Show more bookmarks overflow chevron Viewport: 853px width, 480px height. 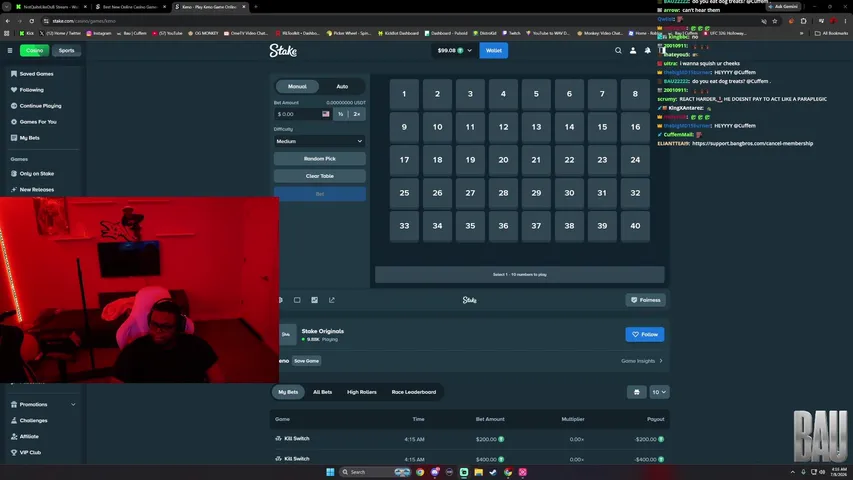point(801,33)
